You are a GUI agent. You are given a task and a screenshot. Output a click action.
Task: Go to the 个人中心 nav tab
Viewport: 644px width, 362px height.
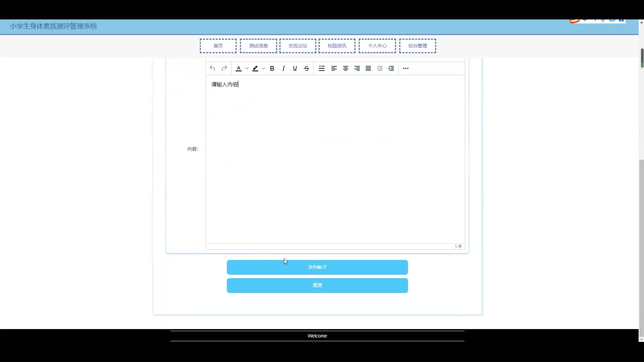pyautogui.click(x=377, y=46)
